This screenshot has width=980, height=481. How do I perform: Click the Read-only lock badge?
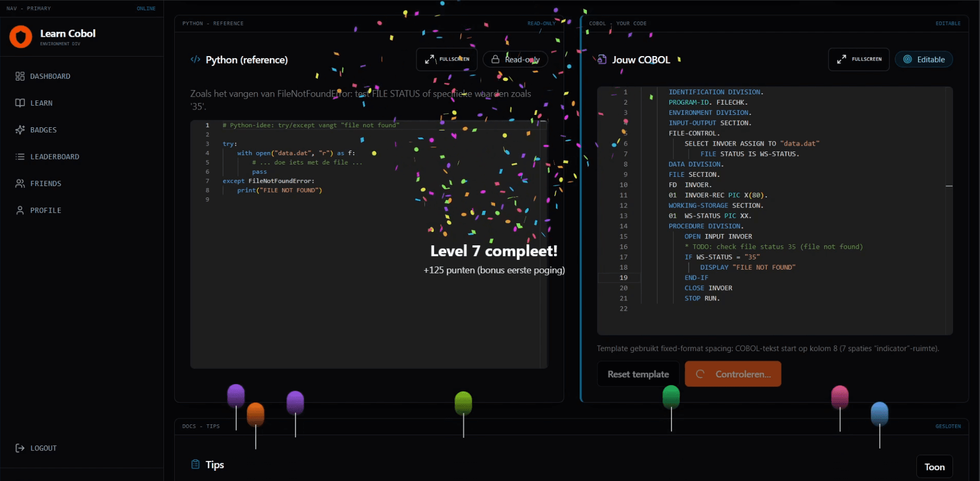515,59
